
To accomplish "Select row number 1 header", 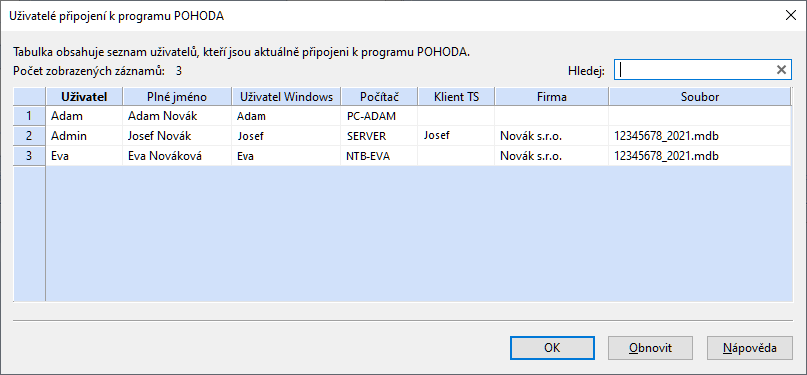I will [x=29, y=116].
